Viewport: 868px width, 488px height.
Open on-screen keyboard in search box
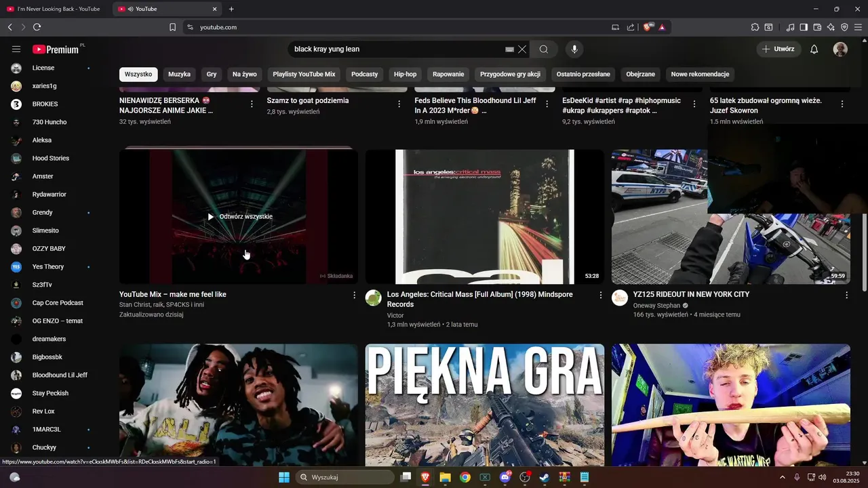click(x=510, y=49)
